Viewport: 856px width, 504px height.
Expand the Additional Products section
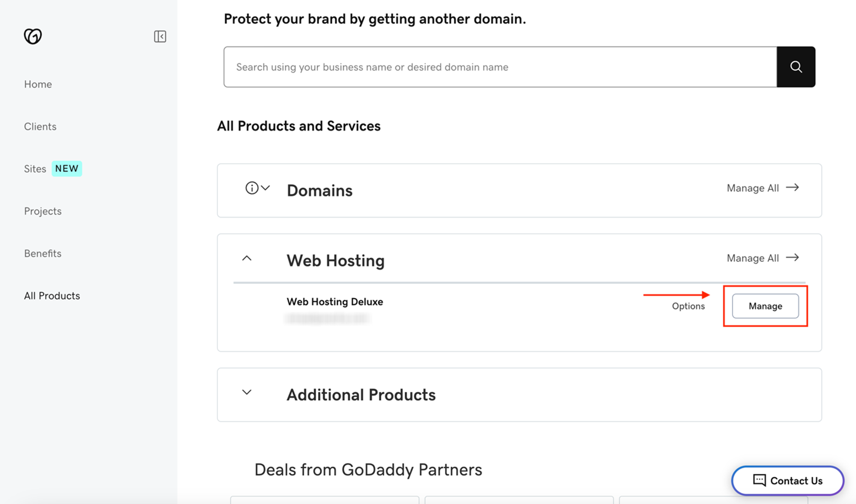pyautogui.click(x=247, y=392)
